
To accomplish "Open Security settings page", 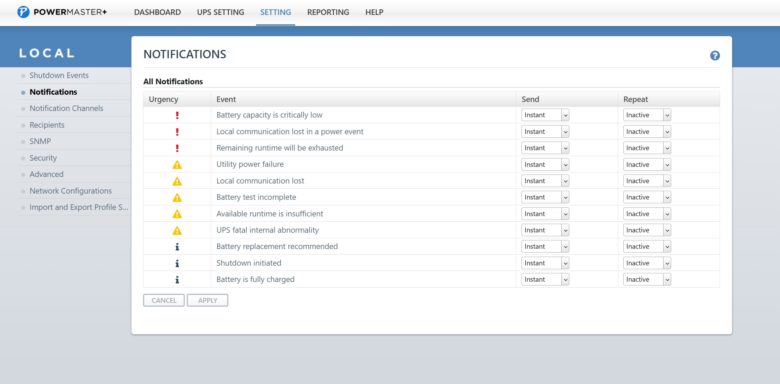I will [43, 158].
